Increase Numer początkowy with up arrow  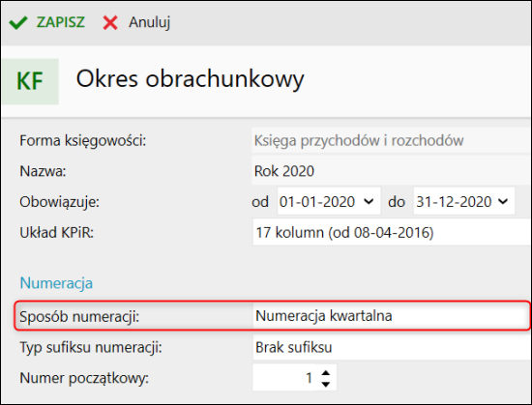(326, 373)
